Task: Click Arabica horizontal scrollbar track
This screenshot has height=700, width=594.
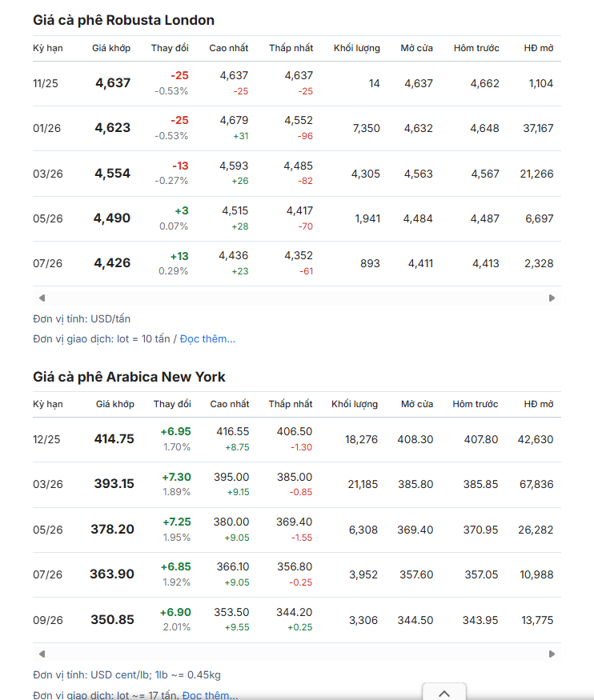Action: [296, 654]
